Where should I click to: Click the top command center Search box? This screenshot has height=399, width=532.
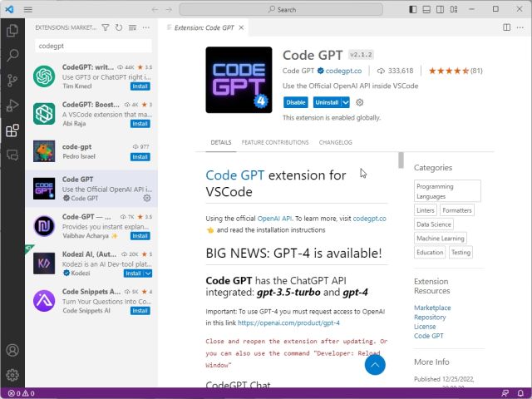281,9
